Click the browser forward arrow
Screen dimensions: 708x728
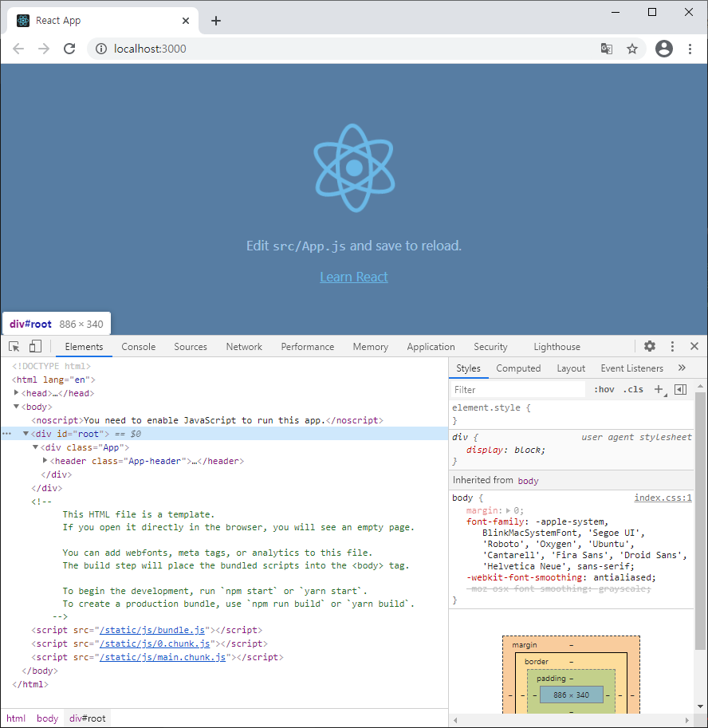(x=44, y=49)
